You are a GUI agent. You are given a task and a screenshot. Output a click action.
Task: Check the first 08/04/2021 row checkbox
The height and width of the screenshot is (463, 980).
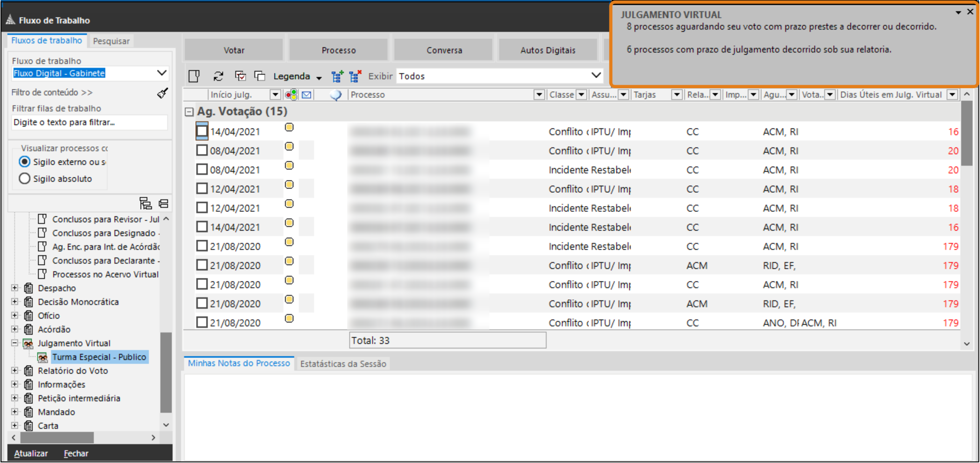[x=202, y=150]
